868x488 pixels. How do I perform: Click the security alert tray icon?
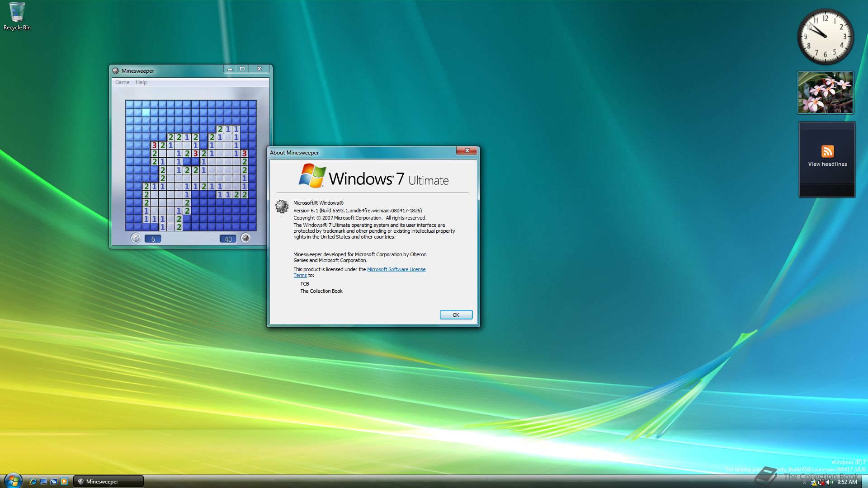(x=813, y=482)
